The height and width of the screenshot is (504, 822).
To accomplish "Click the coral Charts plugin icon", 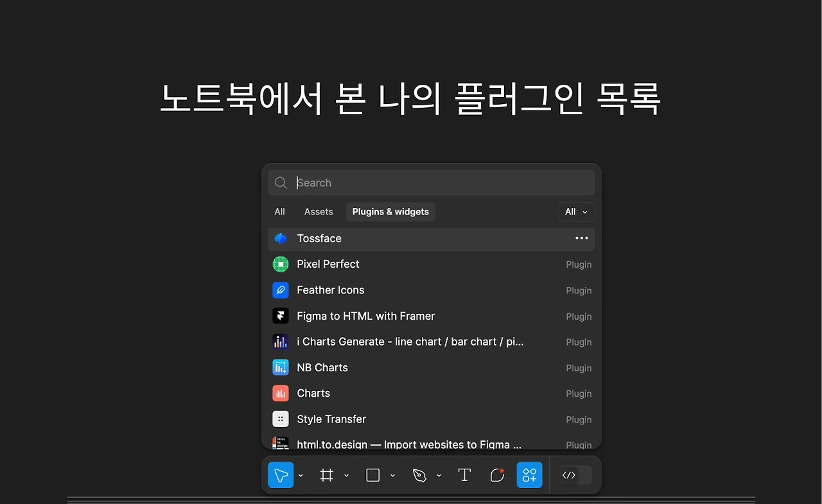I will click(x=281, y=393).
